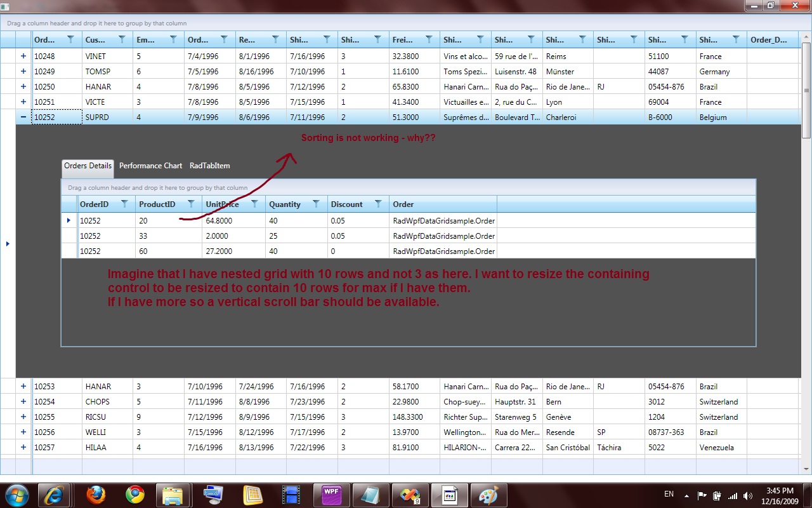Expand the row for order 10248
The height and width of the screenshot is (508, 812).
(23, 56)
